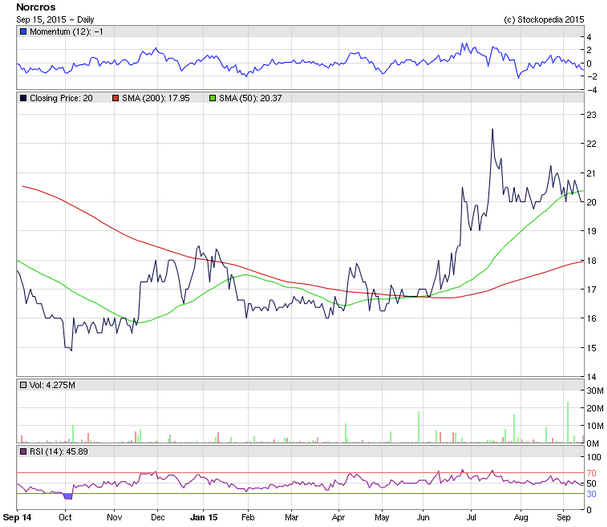Screen dimensions: 607x527
Task: Click the 'Jan 15' x-axis label
Action: (x=204, y=518)
